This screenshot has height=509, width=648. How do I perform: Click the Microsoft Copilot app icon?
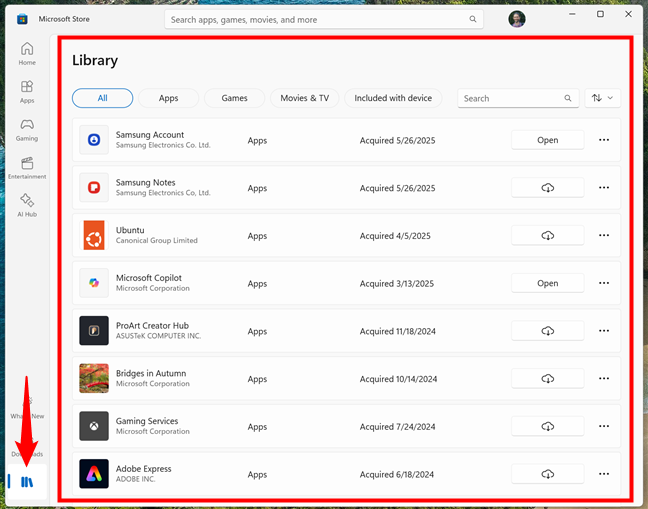(94, 283)
